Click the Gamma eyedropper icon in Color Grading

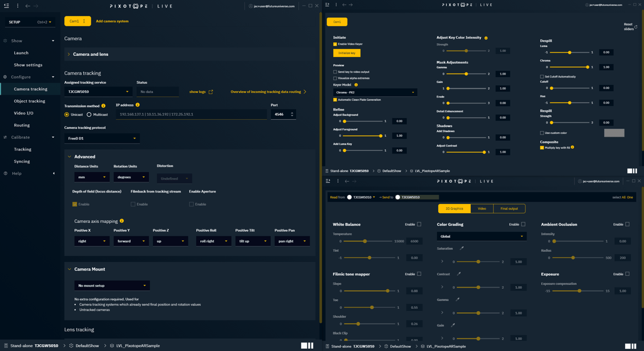click(x=457, y=300)
